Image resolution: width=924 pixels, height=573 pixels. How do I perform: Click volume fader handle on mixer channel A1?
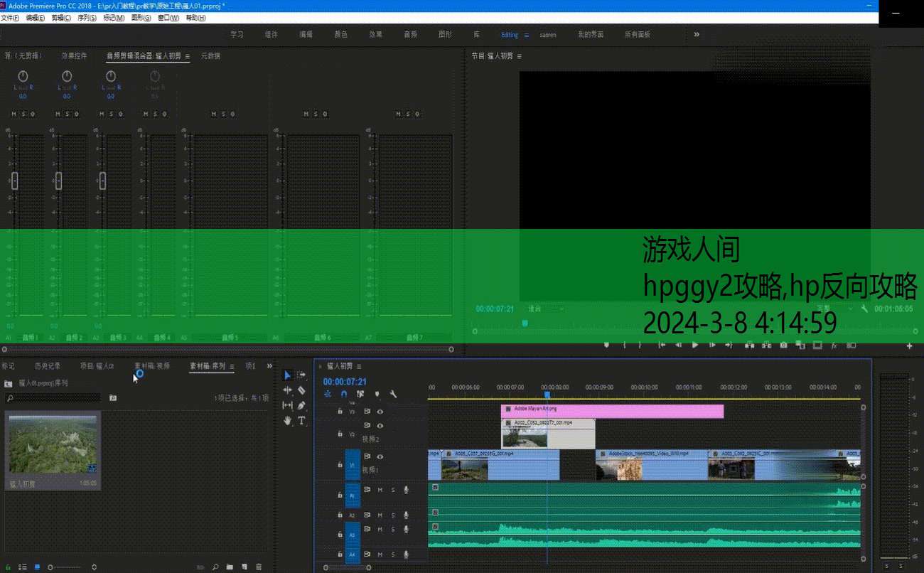(x=14, y=181)
